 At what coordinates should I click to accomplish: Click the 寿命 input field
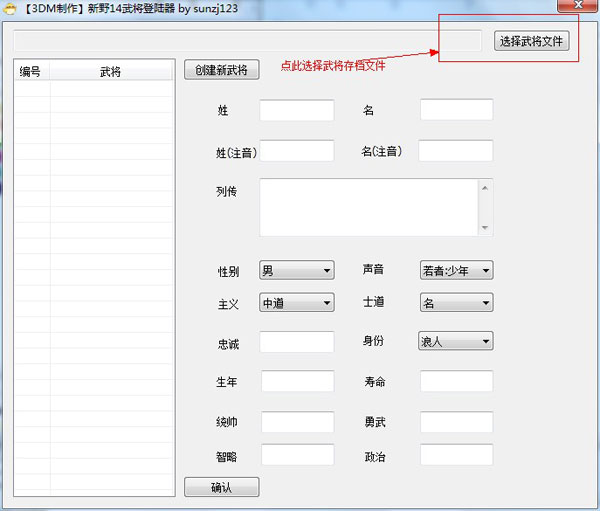[457, 381]
